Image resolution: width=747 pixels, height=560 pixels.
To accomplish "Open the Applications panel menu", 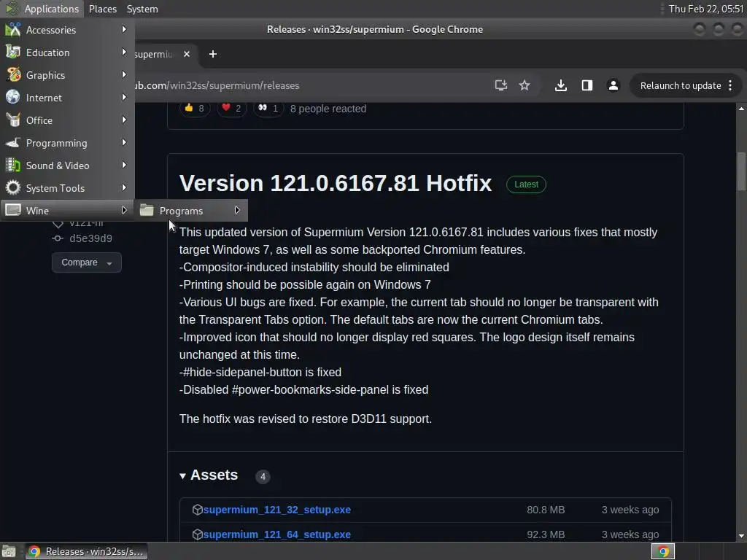I will click(42, 9).
